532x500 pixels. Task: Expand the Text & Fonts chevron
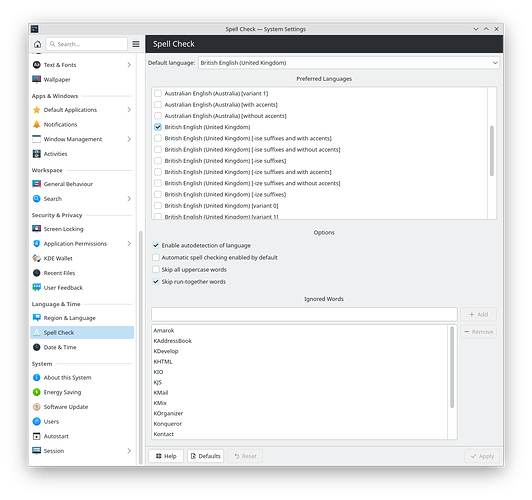129,65
